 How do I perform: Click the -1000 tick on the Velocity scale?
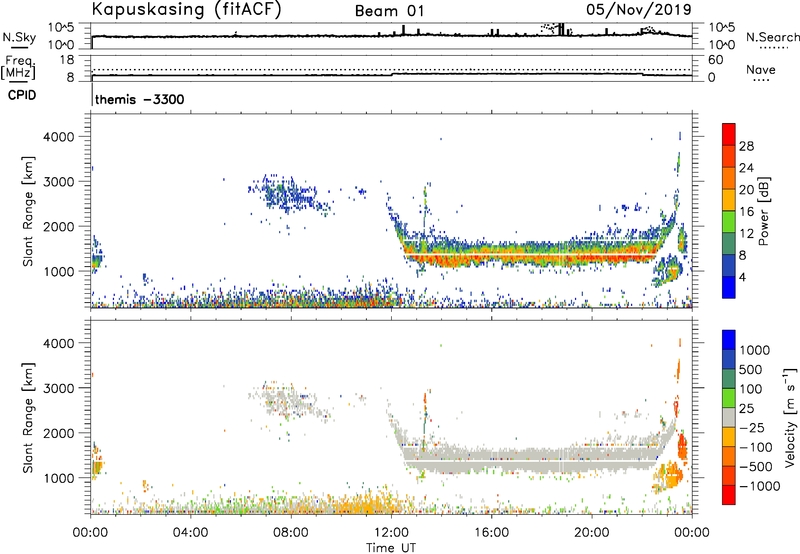click(759, 486)
